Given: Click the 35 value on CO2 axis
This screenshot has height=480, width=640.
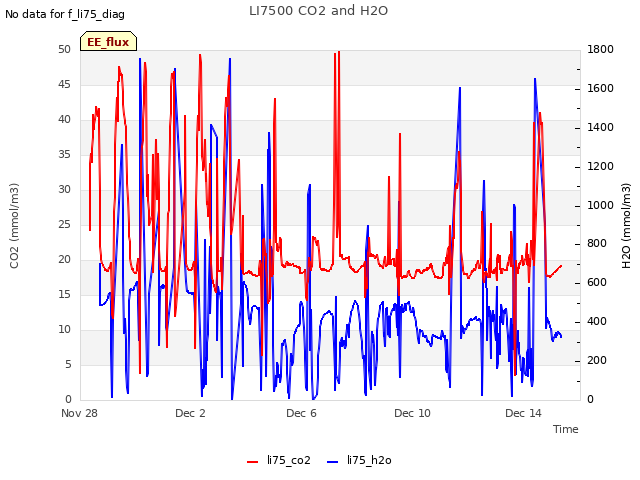Looking at the screenshot, I should coord(64,154).
